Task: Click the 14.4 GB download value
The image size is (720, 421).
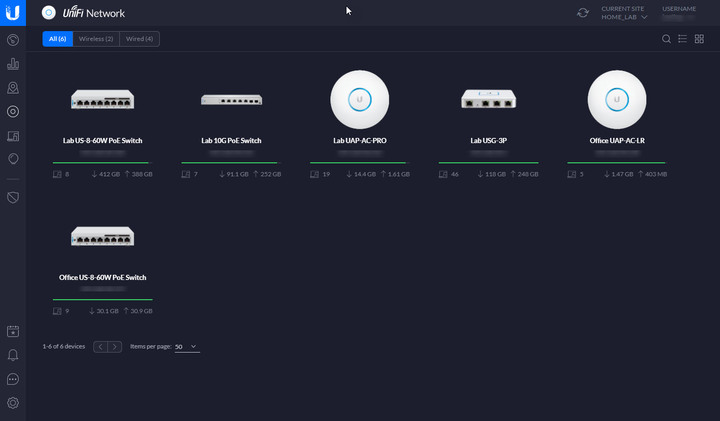Action: pyautogui.click(x=365, y=174)
